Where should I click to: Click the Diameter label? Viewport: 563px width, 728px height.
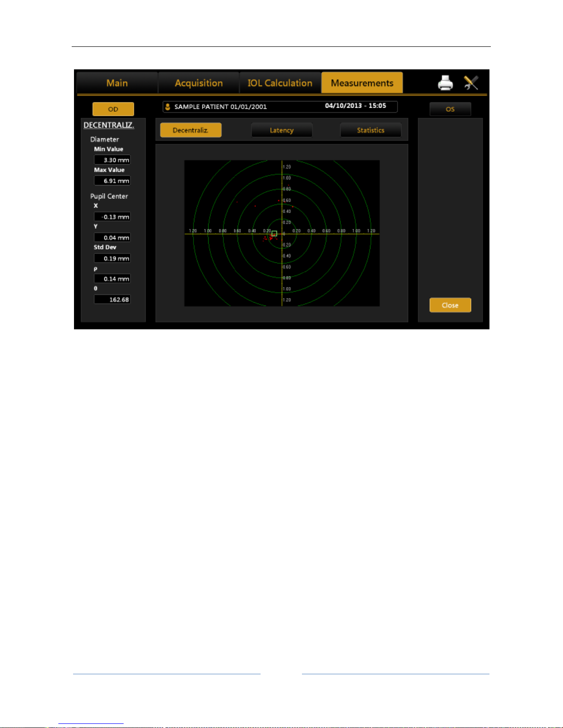pos(104,139)
